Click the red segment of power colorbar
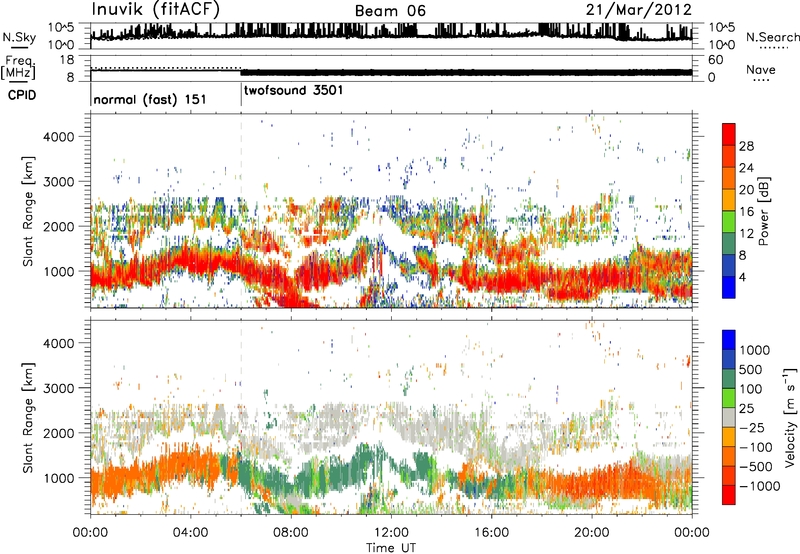Viewport: 800px width, 554px height. 729,133
